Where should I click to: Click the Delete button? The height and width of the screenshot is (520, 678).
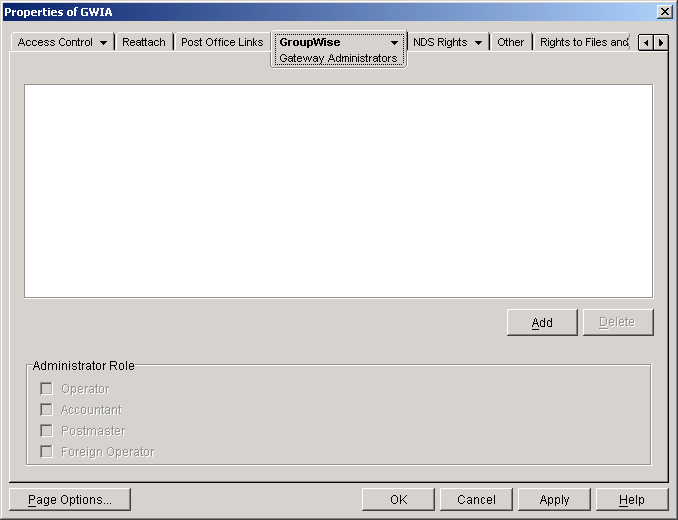[x=618, y=322]
